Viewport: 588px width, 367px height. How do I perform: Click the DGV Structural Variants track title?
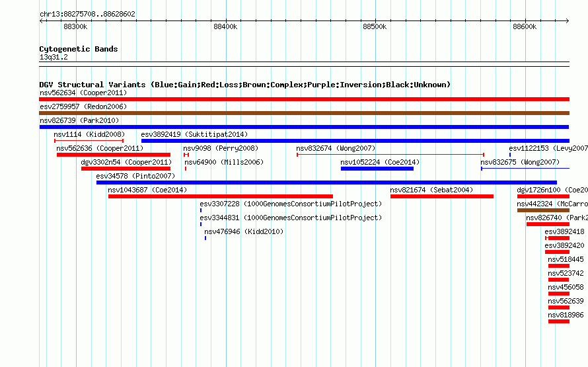tap(244, 85)
